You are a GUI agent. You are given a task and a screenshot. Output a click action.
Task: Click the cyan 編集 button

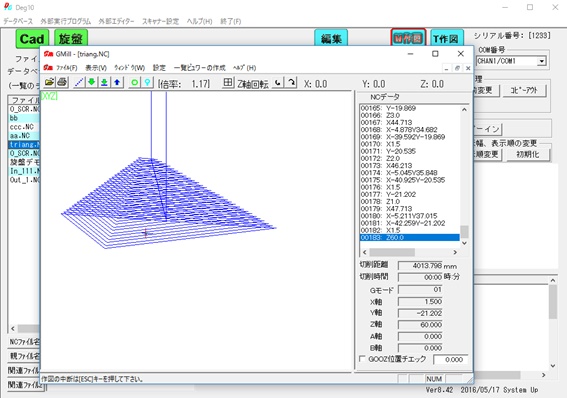click(x=331, y=38)
